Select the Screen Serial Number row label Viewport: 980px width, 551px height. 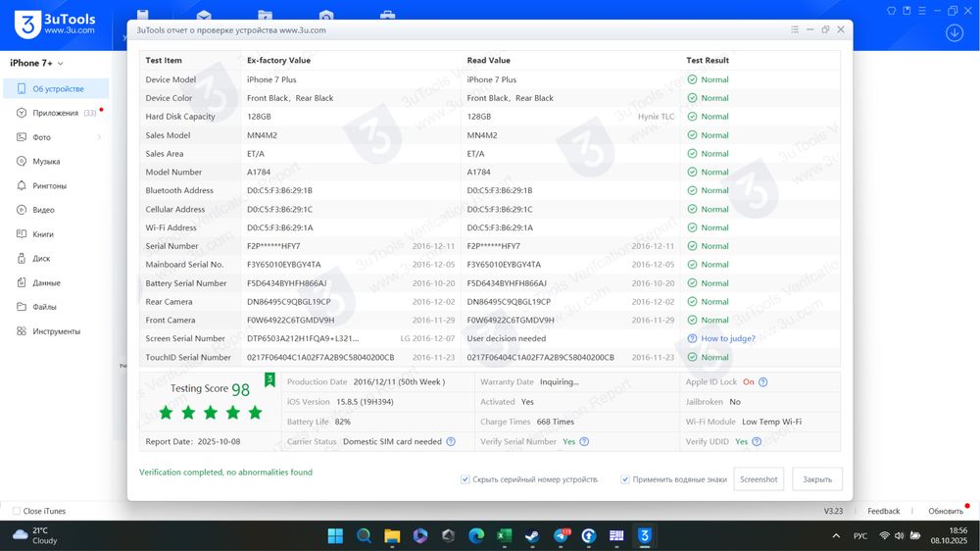click(x=185, y=338)
